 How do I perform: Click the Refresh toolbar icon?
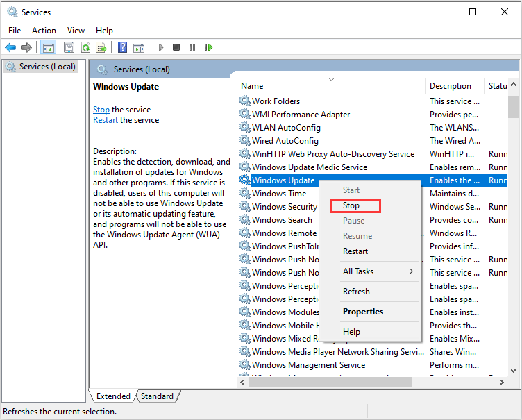85,48
